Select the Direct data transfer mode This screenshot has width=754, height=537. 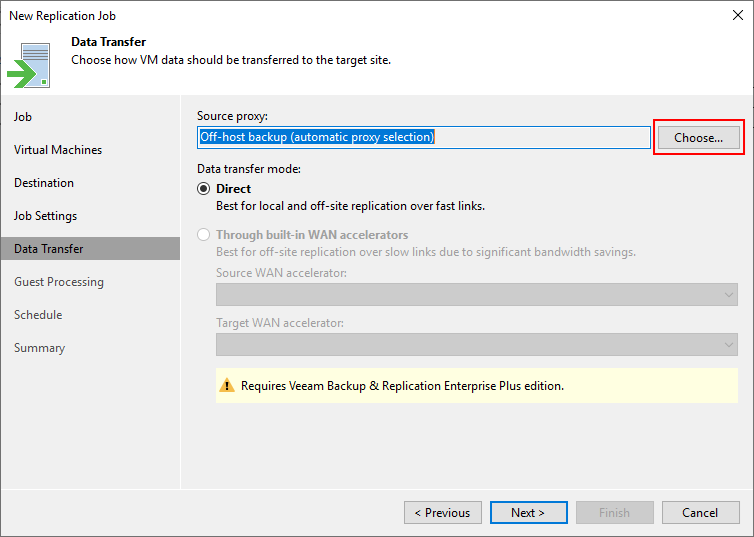(x=204, y=188)
